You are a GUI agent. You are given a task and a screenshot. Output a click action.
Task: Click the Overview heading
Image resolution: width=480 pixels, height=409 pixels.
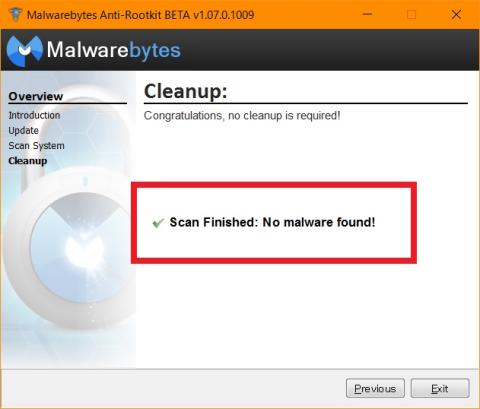click(x=36, y=96)
